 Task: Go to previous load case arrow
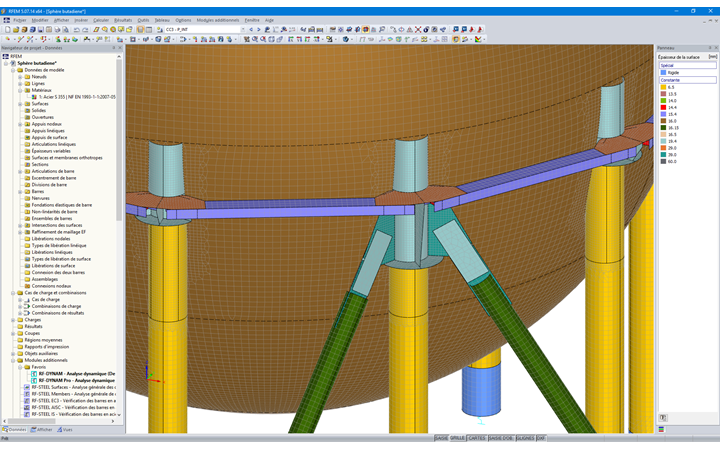(x=251, y=29)
